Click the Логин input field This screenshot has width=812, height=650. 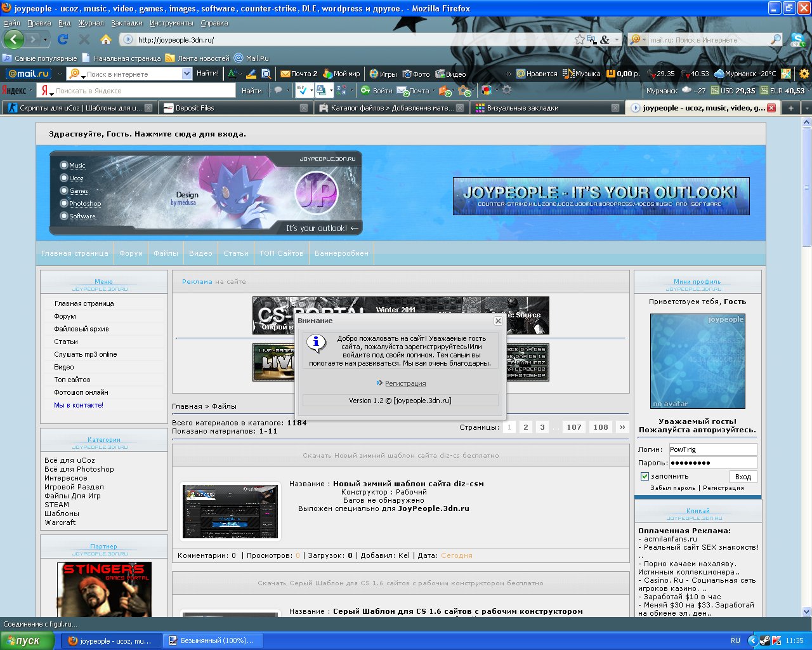tap(713, 449)
